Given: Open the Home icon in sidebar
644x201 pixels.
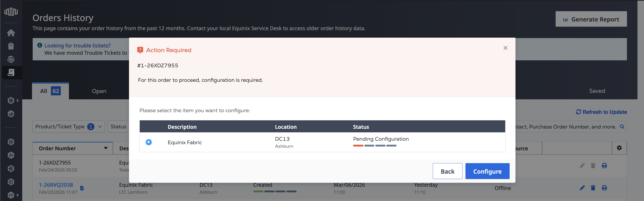Looking at the screenshot, I should coord(11,33).
